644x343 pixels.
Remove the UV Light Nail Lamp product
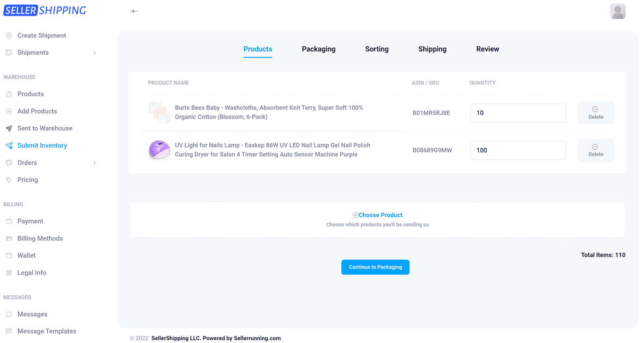pos(596,150)
